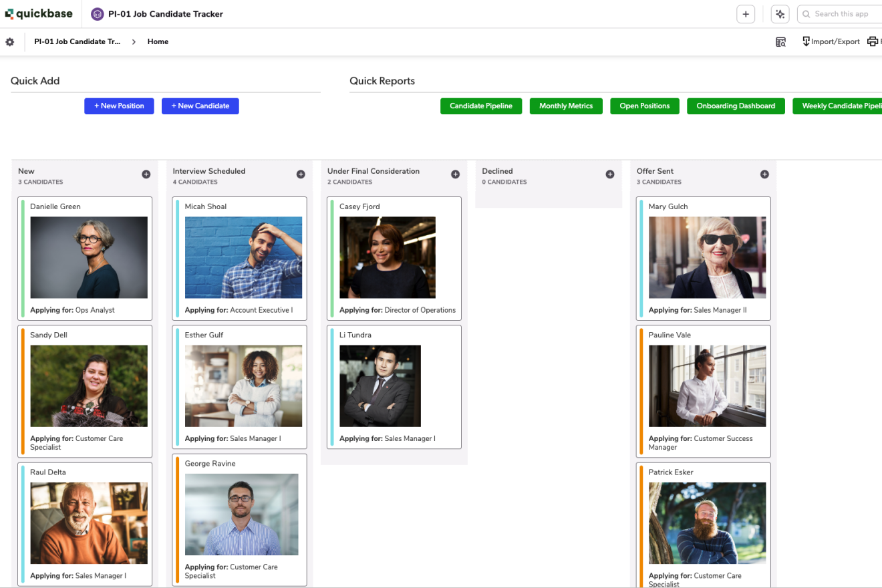This screenshot has height=588, width=882.
Task: Select the PI-01 Job Candidate Tr... breadcrumb
Action: point(78,41)
